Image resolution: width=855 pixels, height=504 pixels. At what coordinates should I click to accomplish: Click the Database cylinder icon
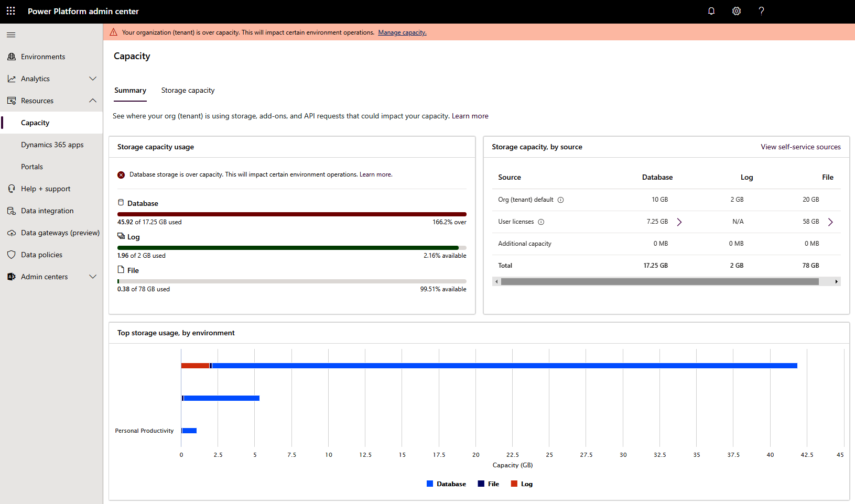(x=121, y=202)
